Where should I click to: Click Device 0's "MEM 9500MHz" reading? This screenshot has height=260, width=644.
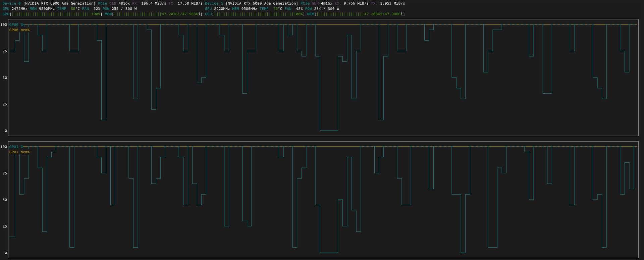42,9
